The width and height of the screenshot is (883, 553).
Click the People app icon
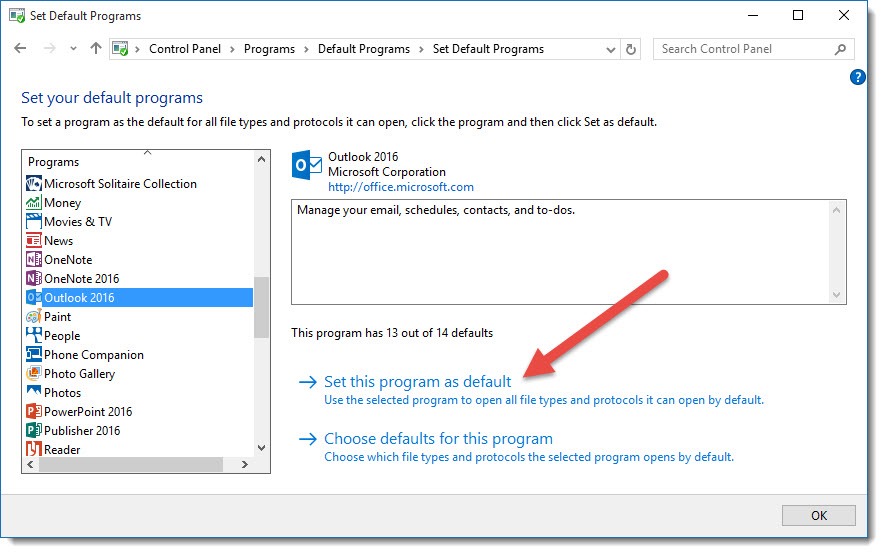[34, 335]
